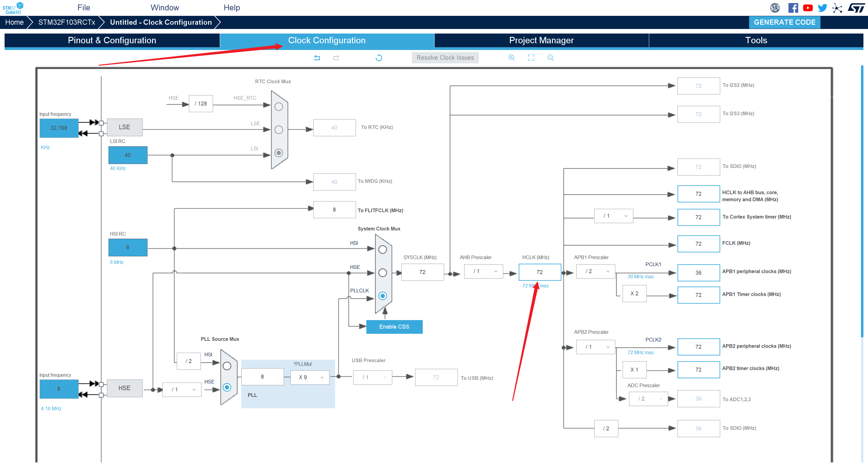Zoom out of the clock diagram
This screenshot has width=868, height=467.
[551, 58]
